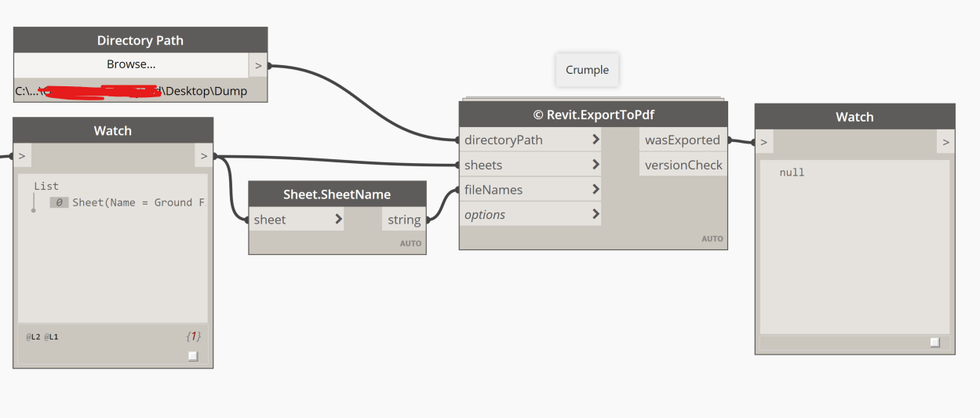Select the Sheet.SheetName node title
This screenshot has width=980, height=418.
pyautogui.click(x=337, y=194)
